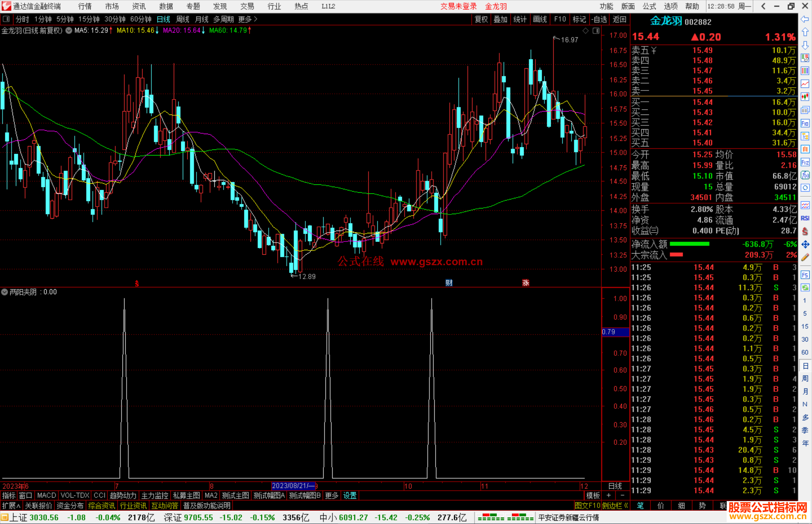The image size is (812, 524).
Task: Click the back arrow sidebar icon
Action: pos(805,19)
